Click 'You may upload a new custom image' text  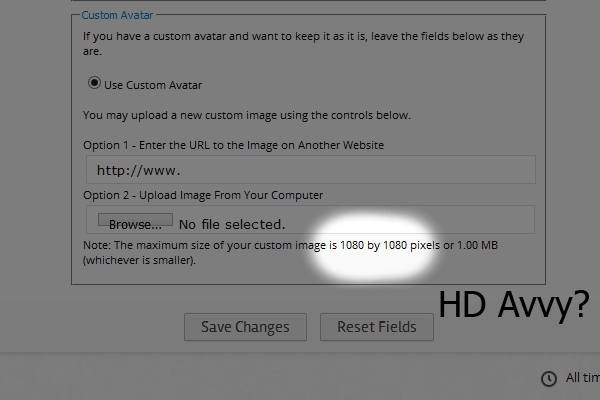coord(247,115)
